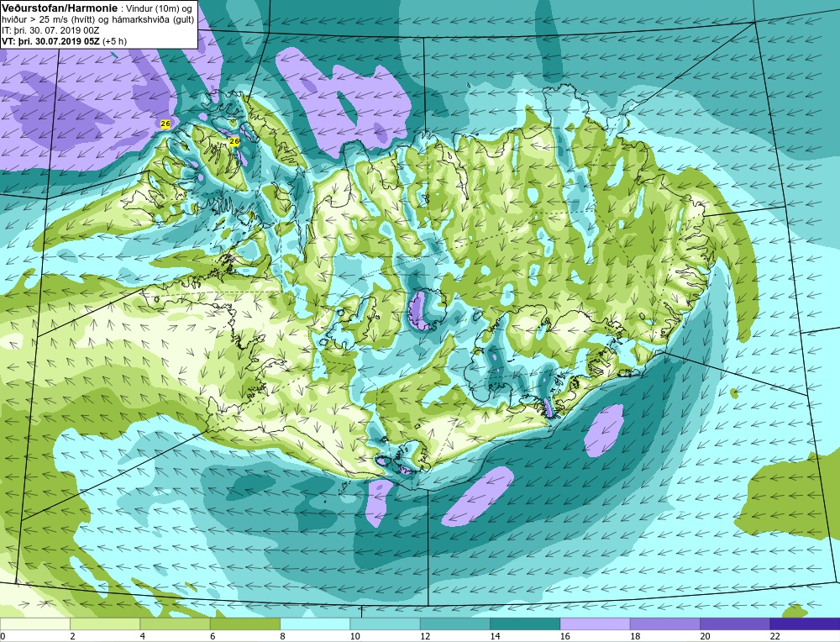Click the turquoise 10–12 m/s legend swatch
840x642 pixels.
[x=386, y=624]
